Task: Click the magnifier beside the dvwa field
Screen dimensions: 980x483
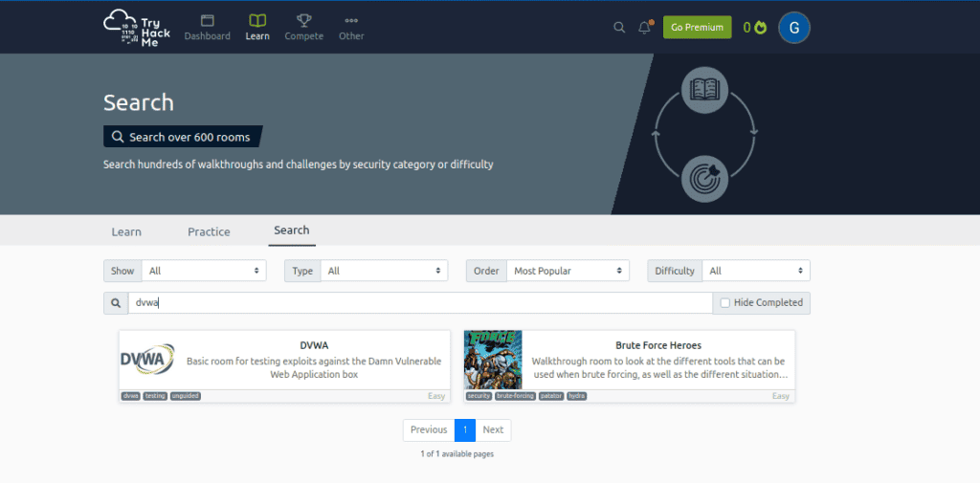Action: click(116, 303)
